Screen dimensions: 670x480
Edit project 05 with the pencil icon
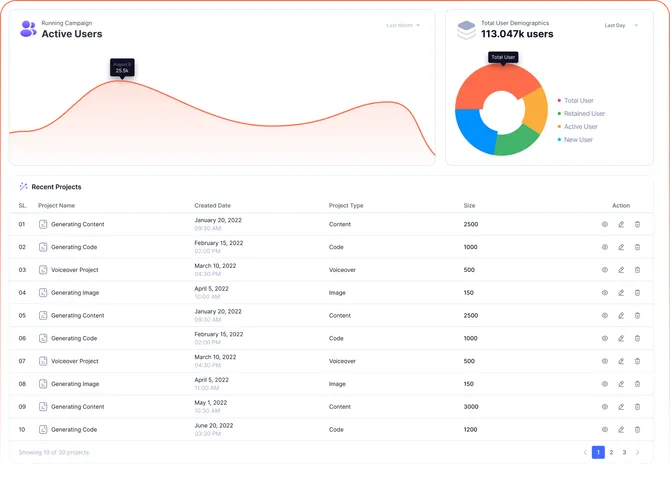[621, 315]
